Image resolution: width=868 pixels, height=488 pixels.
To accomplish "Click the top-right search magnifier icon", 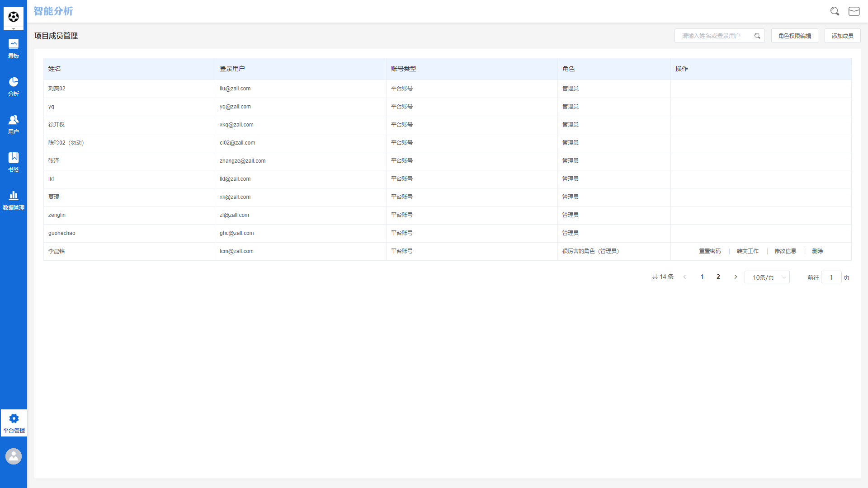I will click(835, 11).
